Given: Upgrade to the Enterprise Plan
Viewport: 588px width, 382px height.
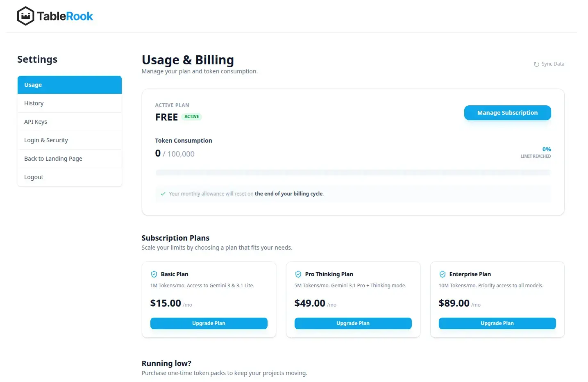Looking at the screenshot, I should point(497,323).
